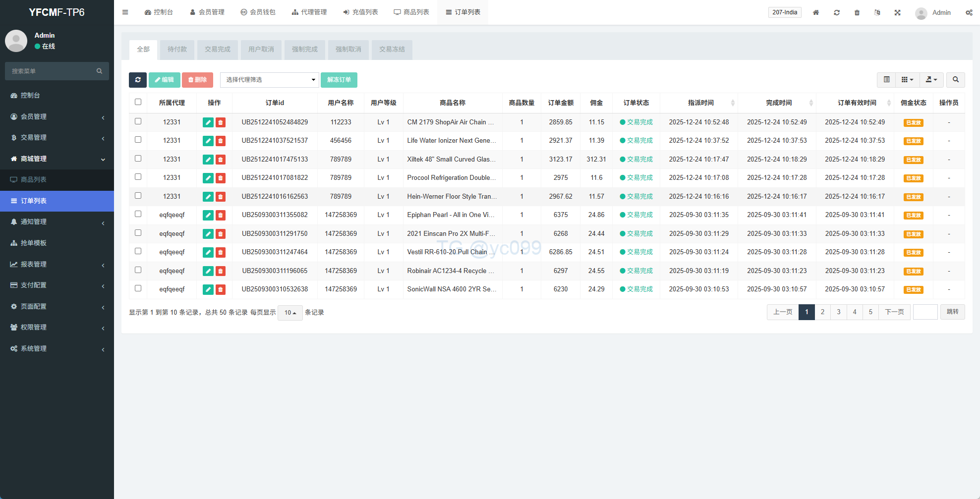This screenshot has height=499, width=980.
Task: Select the checkbox for order UB2509300310532638
Action: 138,288
